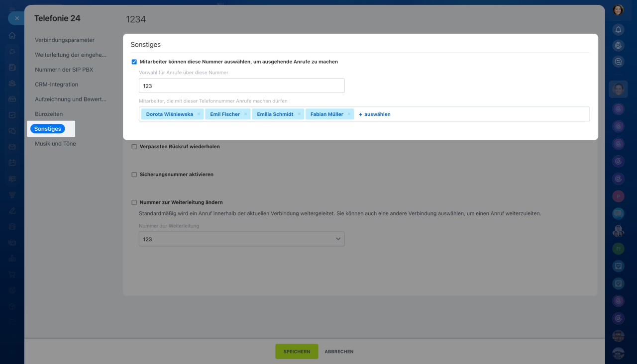This screenshot has height=364, width=637.
Task: Remove Fabian Müller from the employee list
Action: pos(349,114)
